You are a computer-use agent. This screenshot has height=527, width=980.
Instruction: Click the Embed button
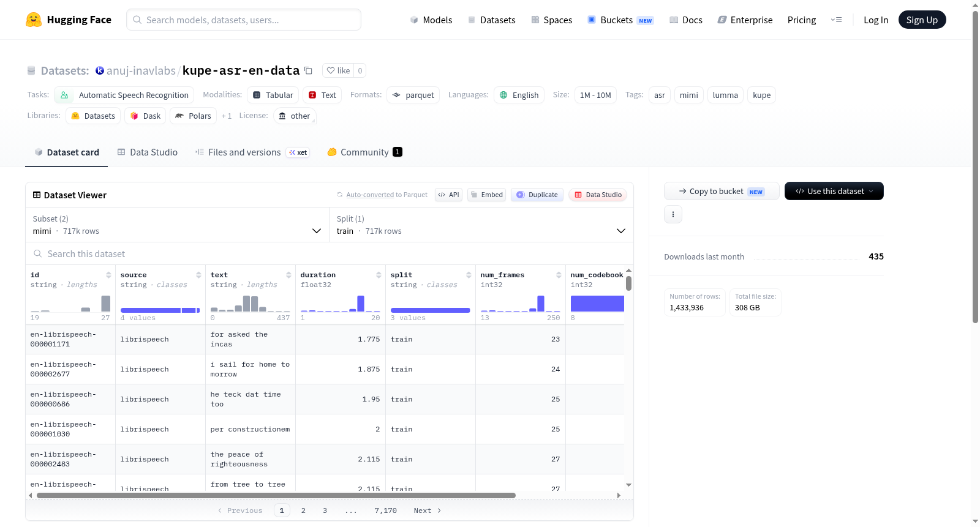(x=487, y=195)
